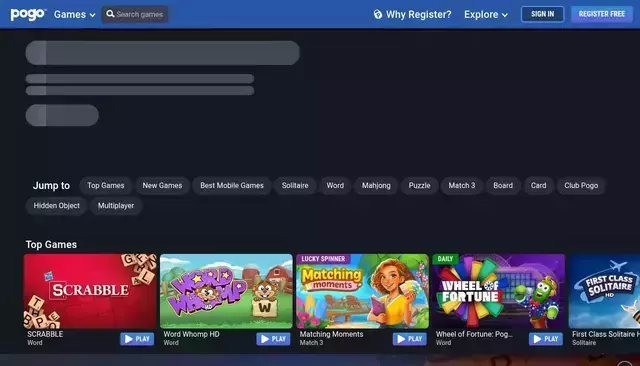The width and height of the screenshot is (640, 366).
Task: Click the Top Games section heading
Action: tap(51, 244)
